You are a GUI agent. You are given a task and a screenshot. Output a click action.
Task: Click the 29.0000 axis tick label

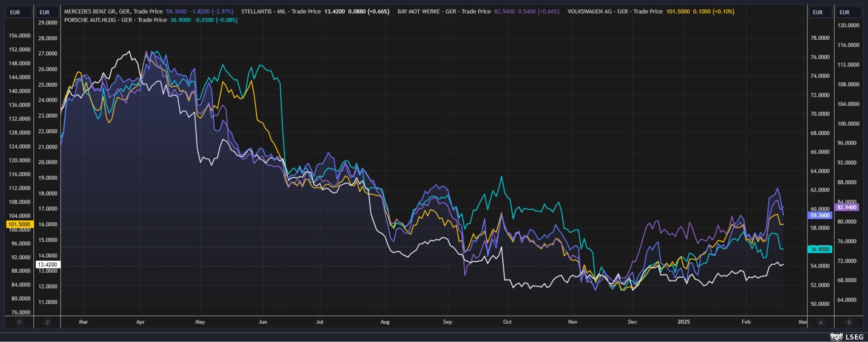[x=48, y=23]
